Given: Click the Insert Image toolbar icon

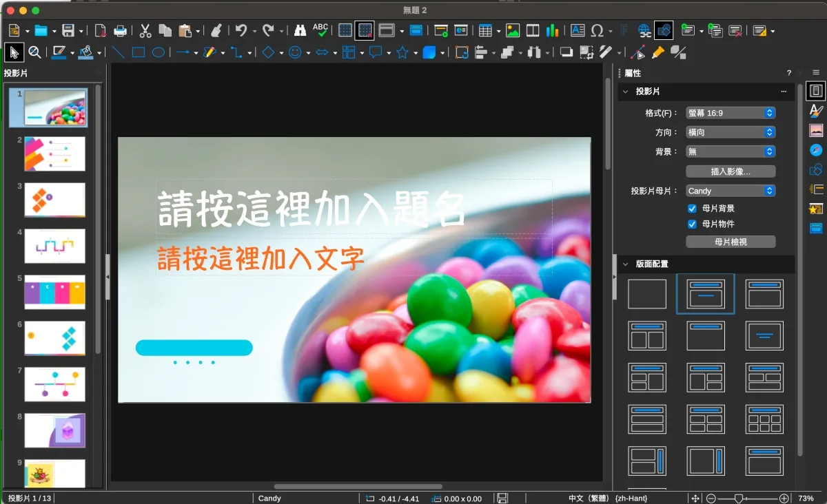Looking at the screenshot, I should pyautogui.click(x=513, y=30).
